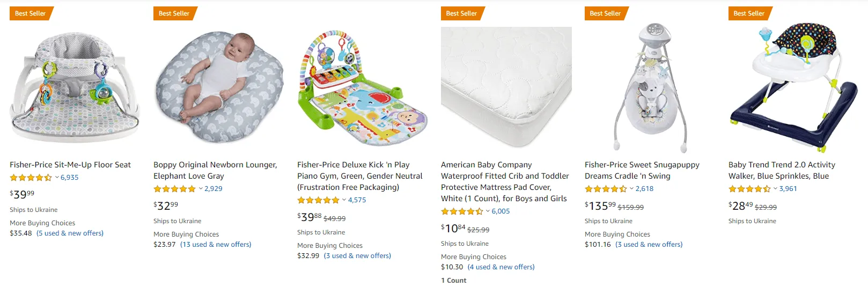View the "13 used & new offers" link

216,245
